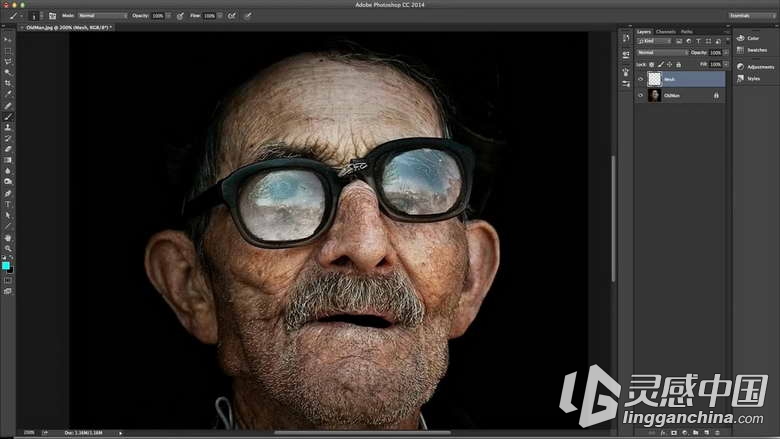Viewport: 780px width, 439px height.
Task: Open the layer blend mode dropdown
Action: [x=662, y=53]
